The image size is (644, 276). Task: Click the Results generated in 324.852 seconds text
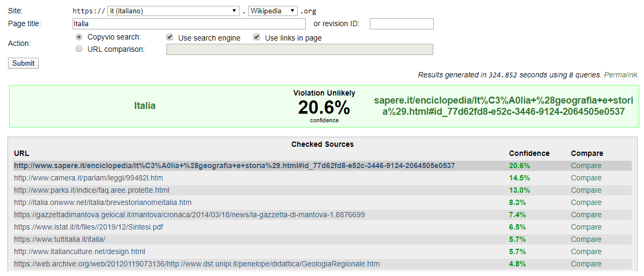[510, 75]
